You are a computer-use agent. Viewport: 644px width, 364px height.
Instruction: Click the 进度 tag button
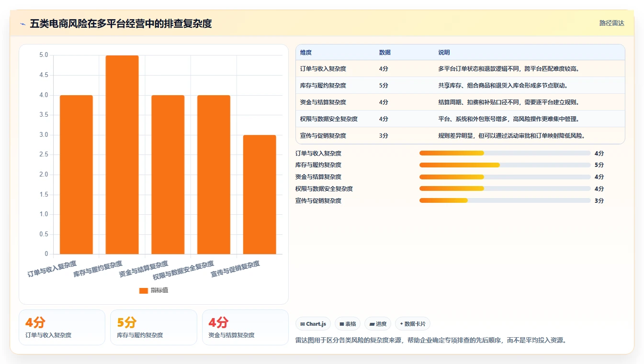tap(378, 324)
